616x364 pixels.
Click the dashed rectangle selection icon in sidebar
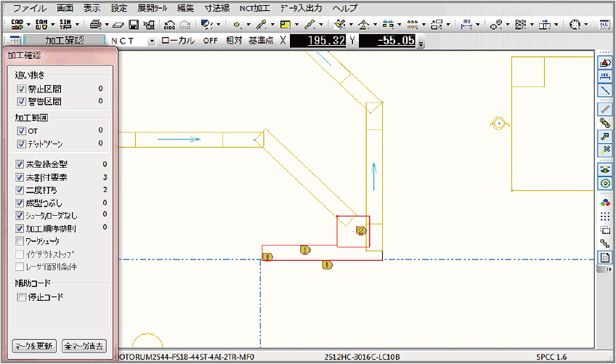click(605, 230)
